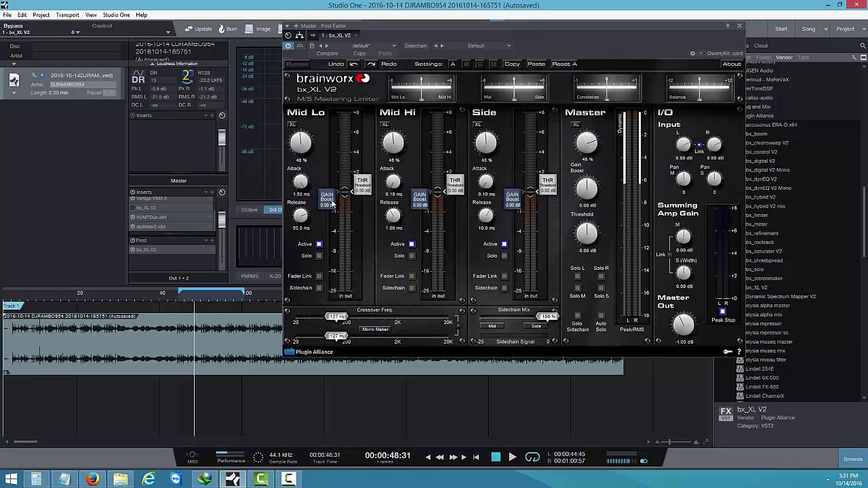This screenshot has height=488, width=868.
Task: Expand the track entry disclosure arrow
Action: (13, 92)
